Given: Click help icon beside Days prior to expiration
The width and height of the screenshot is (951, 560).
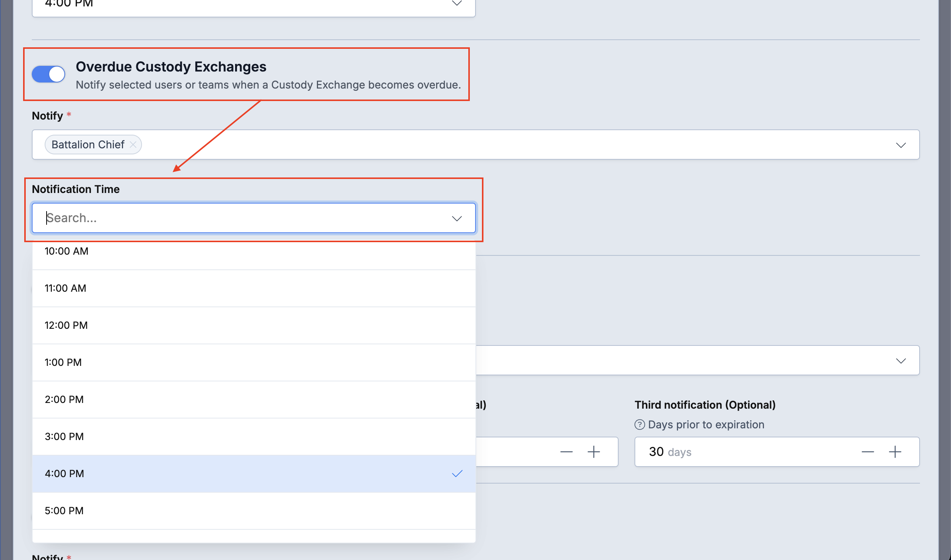Looking at the screenshot, I should click(x=639, y=425).
